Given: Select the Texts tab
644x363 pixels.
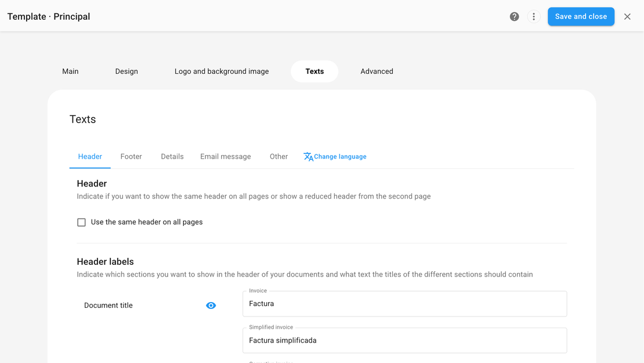Looking at the screenshot, I should click(x=314, y=71).
